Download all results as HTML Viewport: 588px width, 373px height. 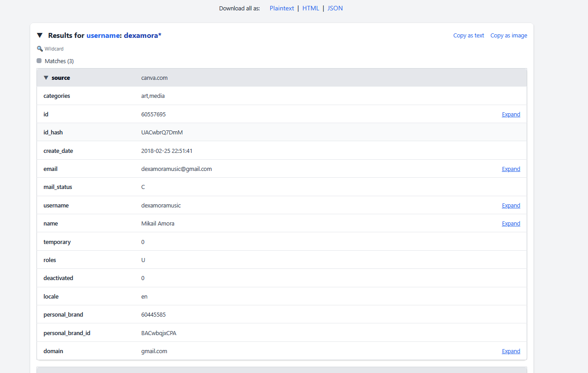click(310, 8)
